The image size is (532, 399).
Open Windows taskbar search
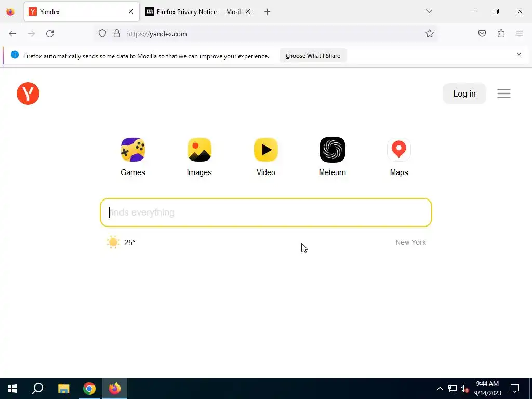click(37, 389)
